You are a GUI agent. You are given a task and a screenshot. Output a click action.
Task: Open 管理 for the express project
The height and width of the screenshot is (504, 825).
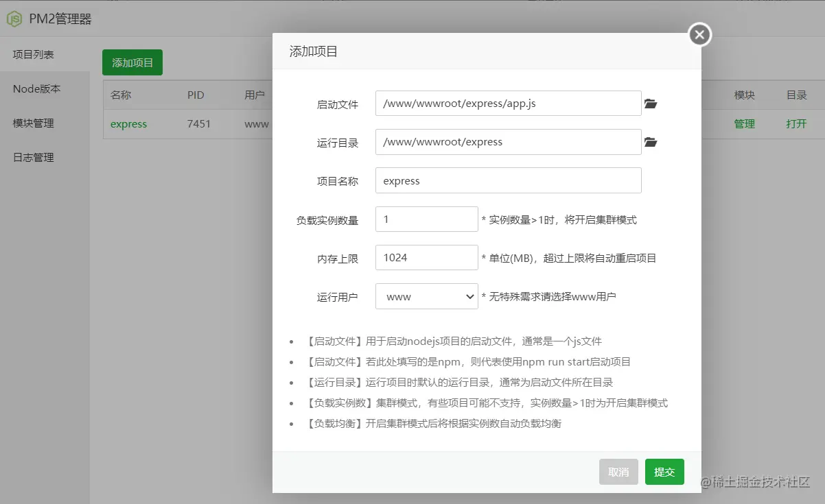745,124
